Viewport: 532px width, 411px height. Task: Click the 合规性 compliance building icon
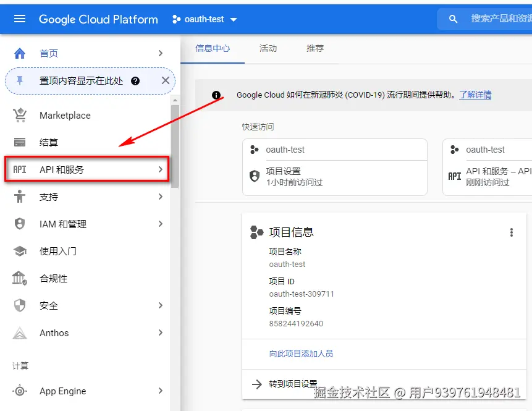point(20,278)
